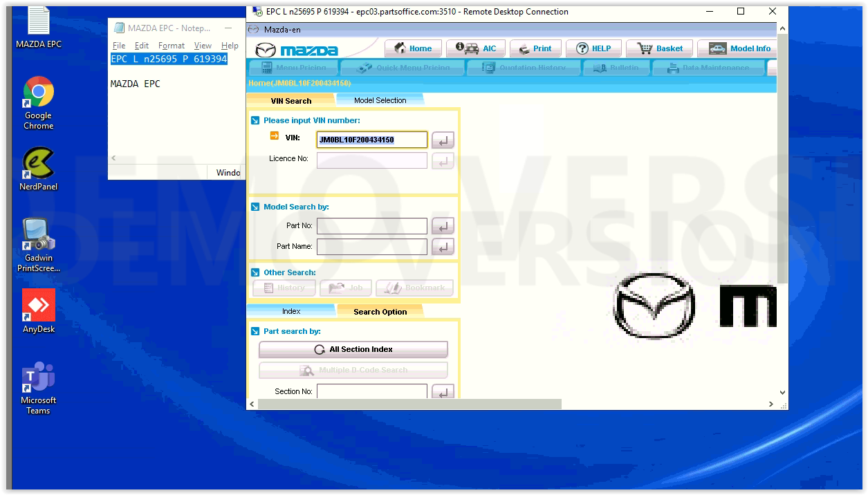868x495 pixels.
Task: Click the Notepad title bar icon
Action: point(118,28)
